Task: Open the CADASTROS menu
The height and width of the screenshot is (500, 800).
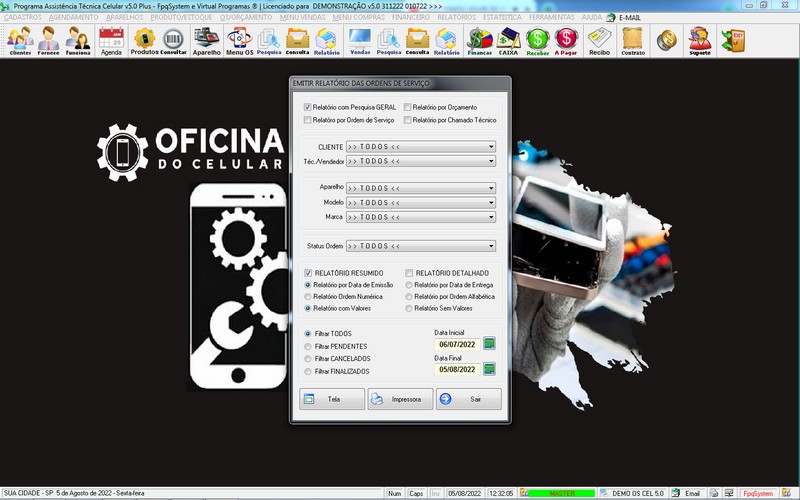Action: [x=22, y=17]
